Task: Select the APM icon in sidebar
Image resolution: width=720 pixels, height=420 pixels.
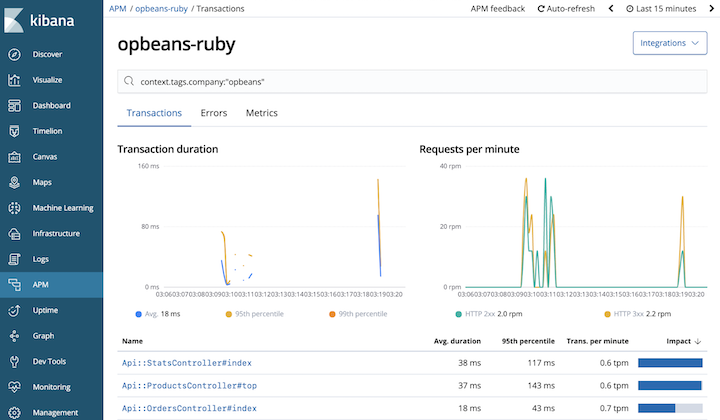Action: pos(14,285)
